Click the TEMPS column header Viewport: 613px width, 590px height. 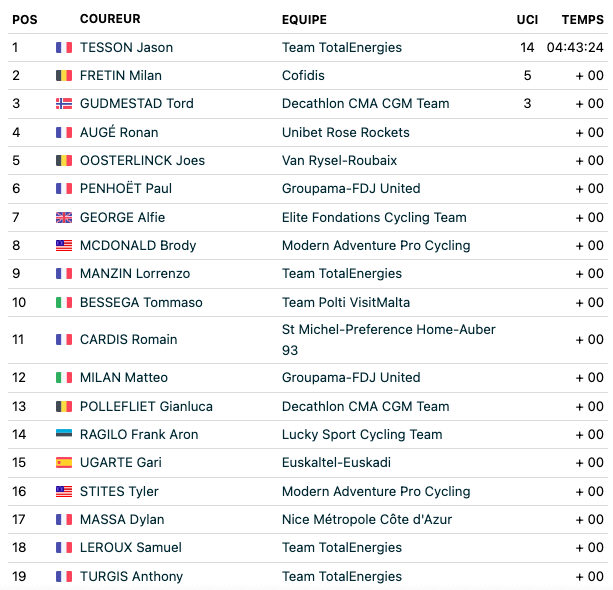coord(583,20)
